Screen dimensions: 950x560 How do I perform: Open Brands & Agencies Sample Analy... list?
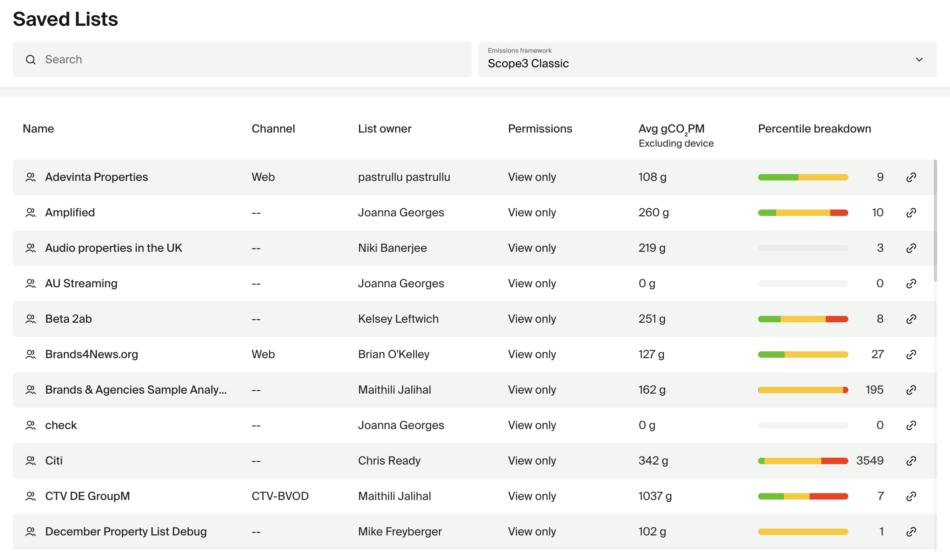click(x=135, y=390)
